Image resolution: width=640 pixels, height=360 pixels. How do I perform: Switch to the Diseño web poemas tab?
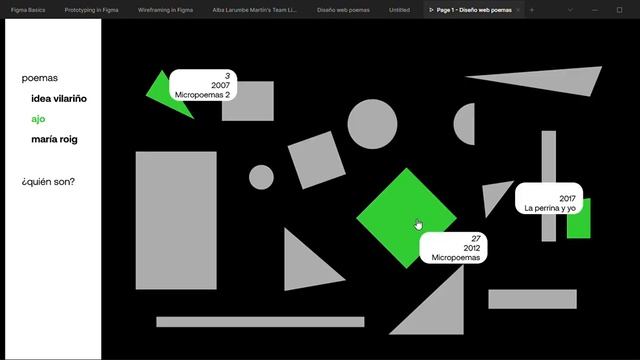(343, 10)
